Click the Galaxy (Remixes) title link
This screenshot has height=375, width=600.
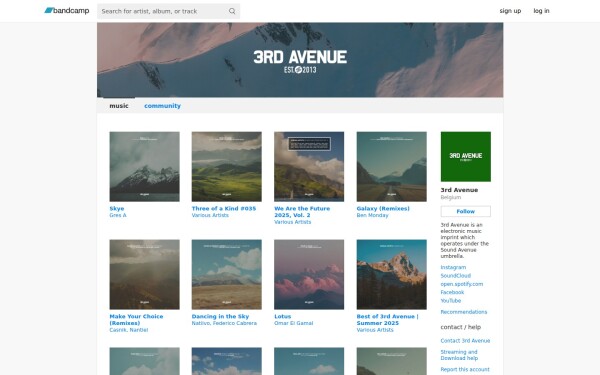(383, 209)
